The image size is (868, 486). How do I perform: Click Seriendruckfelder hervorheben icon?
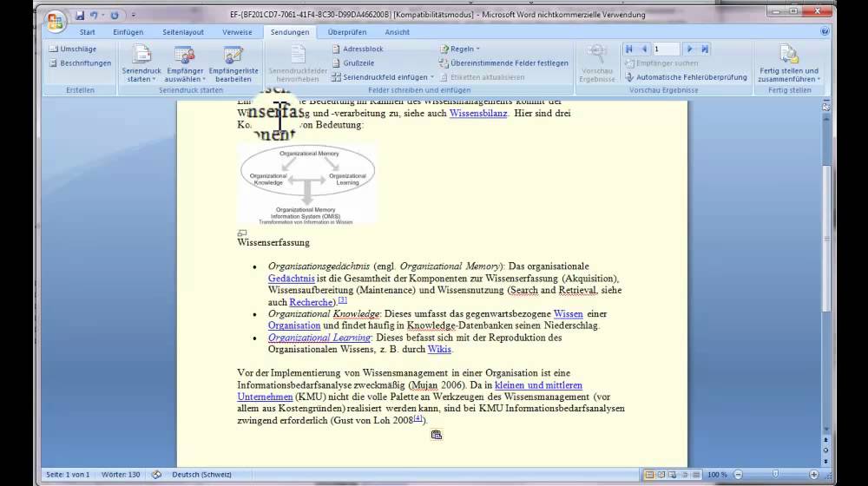[298, 63]
